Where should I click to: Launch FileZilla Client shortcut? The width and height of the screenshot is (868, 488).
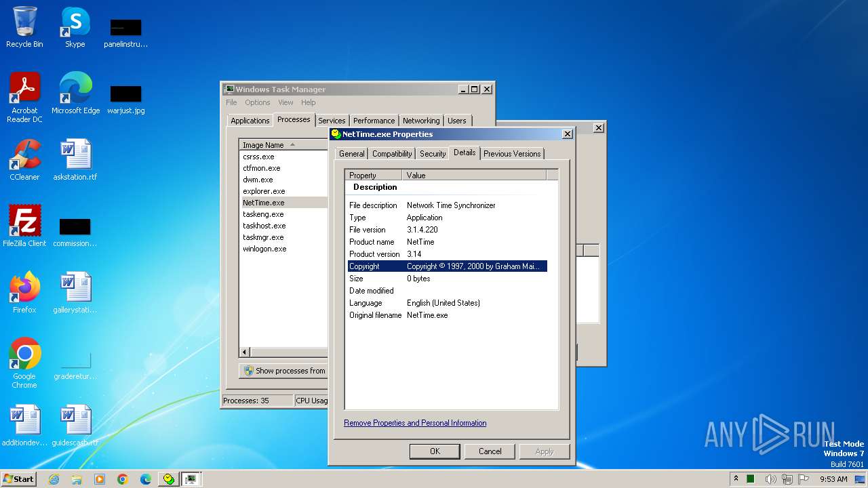[x=24, y=226]
